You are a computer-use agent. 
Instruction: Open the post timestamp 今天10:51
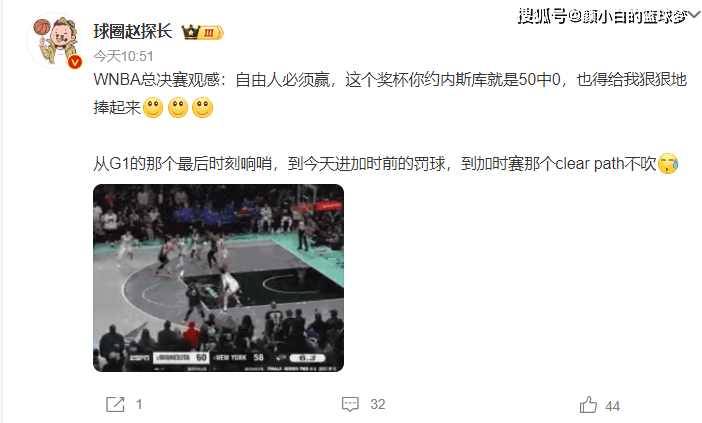pyautogui.click(x=124, y=56)
